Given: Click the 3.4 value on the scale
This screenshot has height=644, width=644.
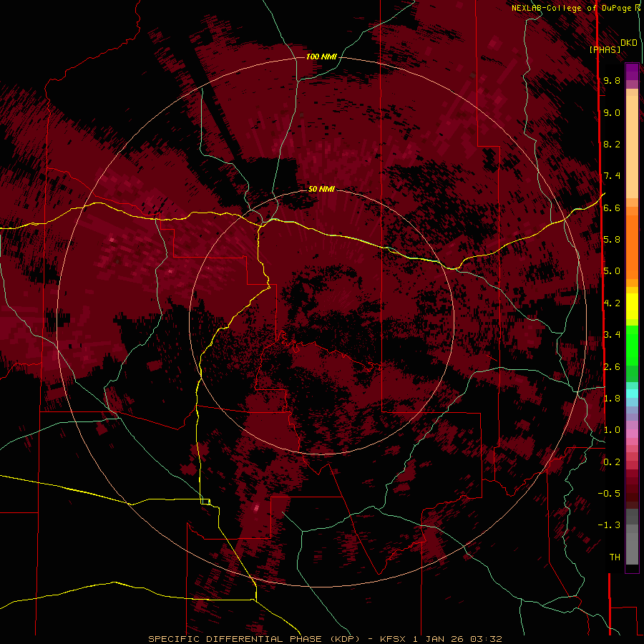Looking at the screenshot, I should pos(612,335).
